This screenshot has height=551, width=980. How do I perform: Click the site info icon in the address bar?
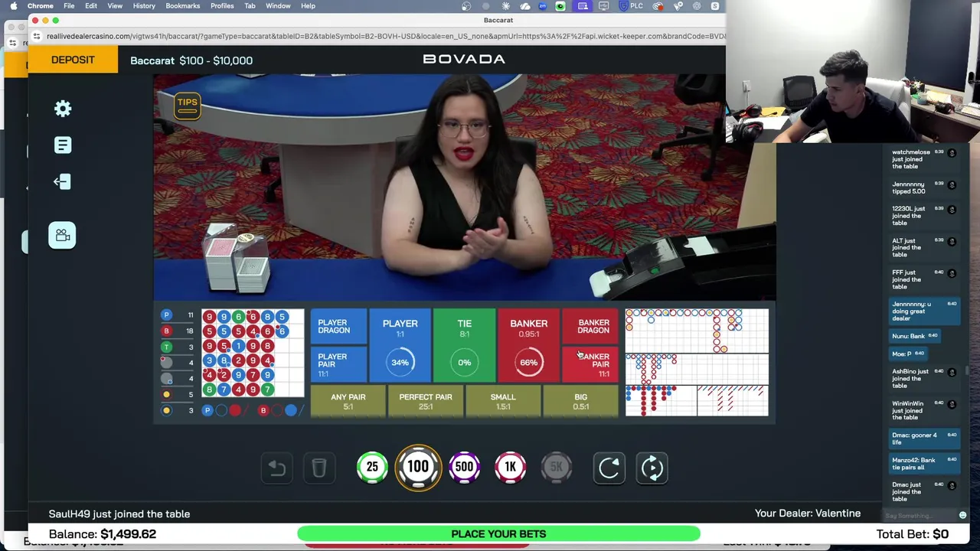pos(37,36)
